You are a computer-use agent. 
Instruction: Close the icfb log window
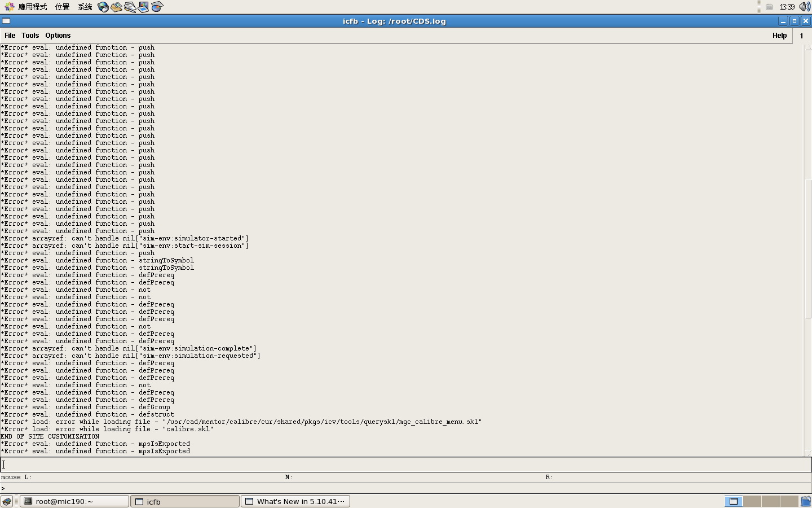pyautogui.click(x=806, y=21)
